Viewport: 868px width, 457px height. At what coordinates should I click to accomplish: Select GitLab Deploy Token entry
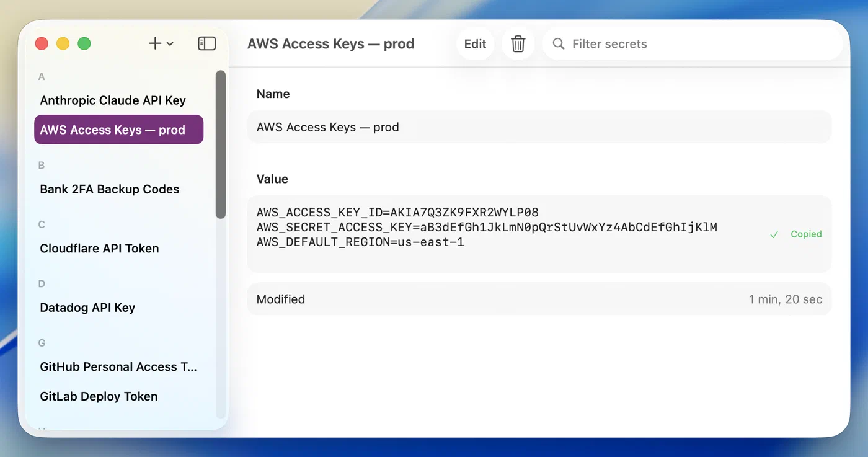(x=118, y=396)
